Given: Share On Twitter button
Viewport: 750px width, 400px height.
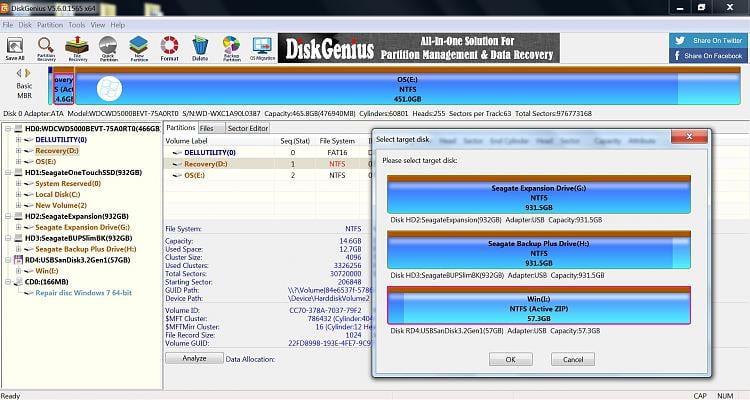Looking at the screenshot, I should coord(708,41).
